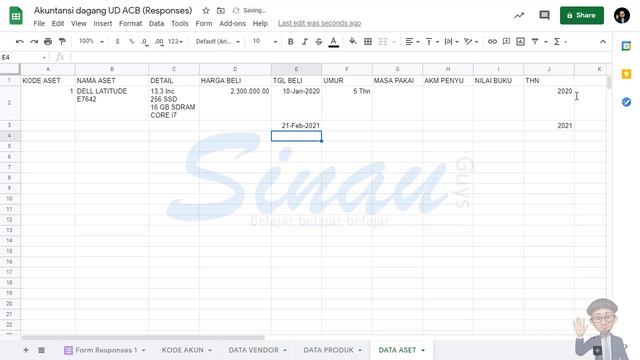Select the cell containing 21-Feb-2021
Screen dimensions: 640x360
[x=296, y=126]
